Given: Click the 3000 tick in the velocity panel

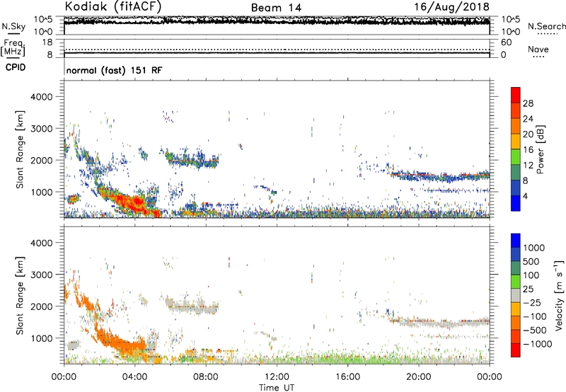Looking at the screenshot, I should pos(41,275).
